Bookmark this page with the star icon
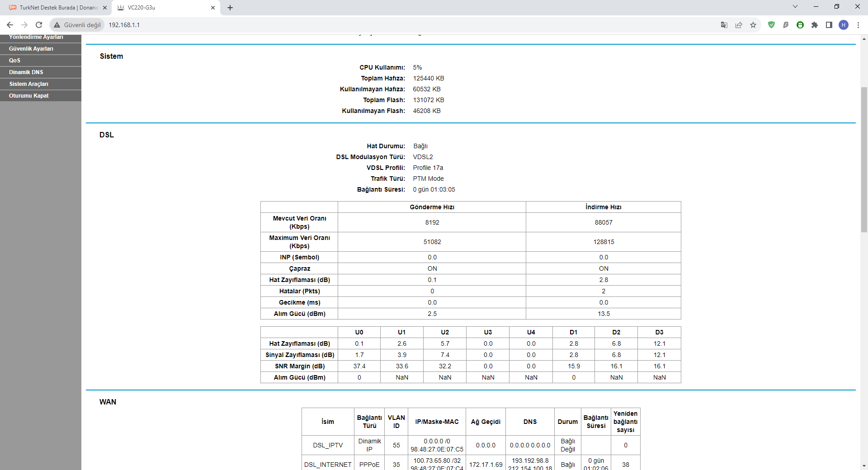 click(753, 25)
